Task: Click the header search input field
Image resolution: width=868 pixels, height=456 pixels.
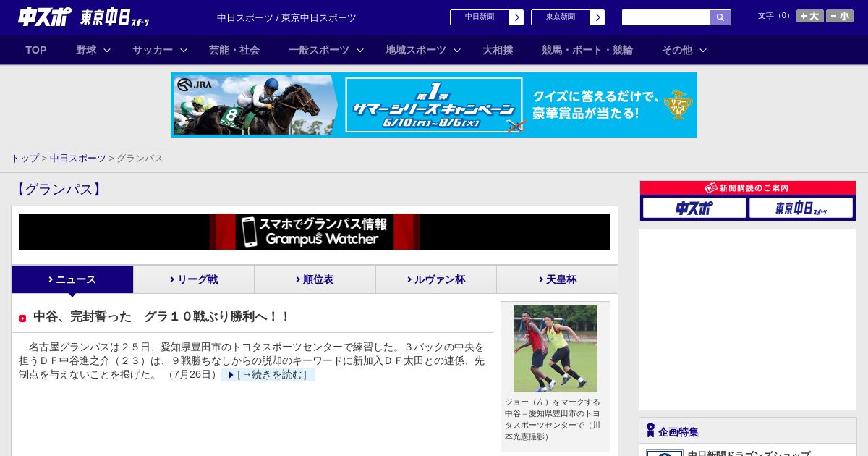Action: (x=666, y=17)
